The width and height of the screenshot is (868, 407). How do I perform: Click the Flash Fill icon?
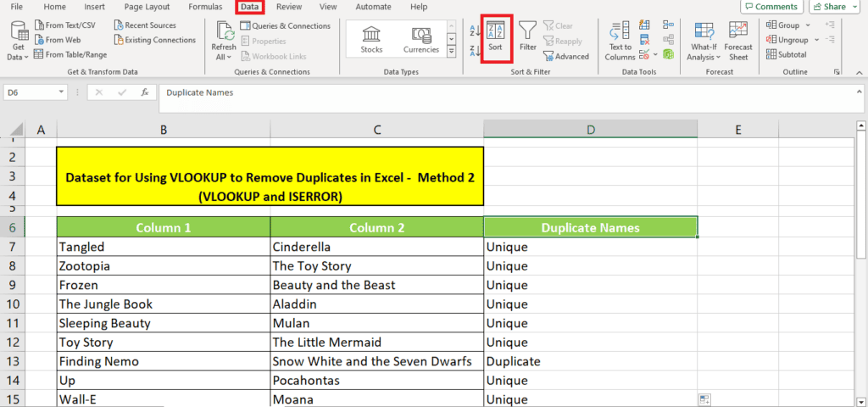coord(644,25)
